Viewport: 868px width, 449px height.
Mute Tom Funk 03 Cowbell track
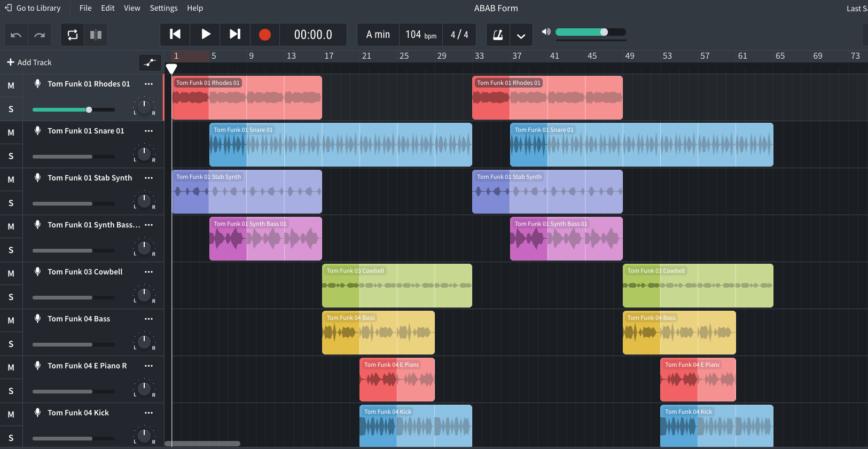tap(11, 273)
